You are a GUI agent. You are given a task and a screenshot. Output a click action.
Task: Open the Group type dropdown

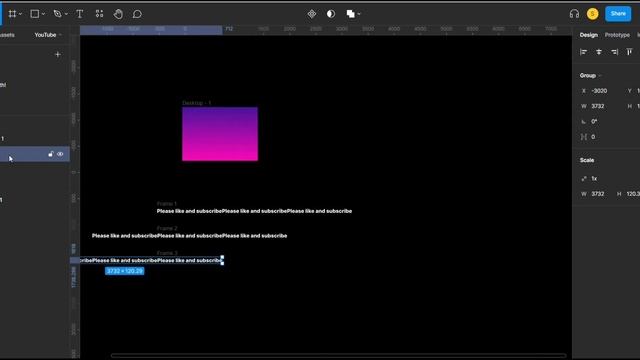pyautogui.click(x=591, y=76)
